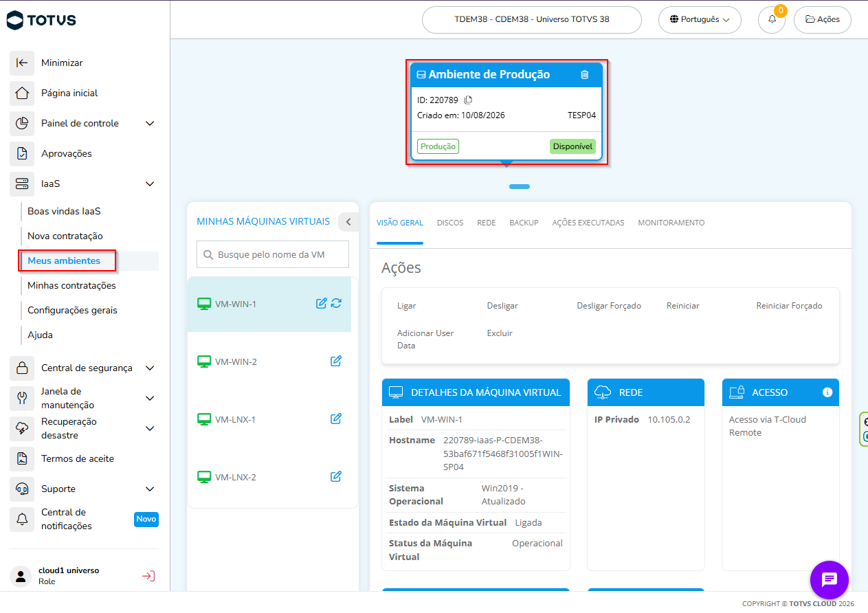Switch to the Visão Geral tab

coord(400,223)
